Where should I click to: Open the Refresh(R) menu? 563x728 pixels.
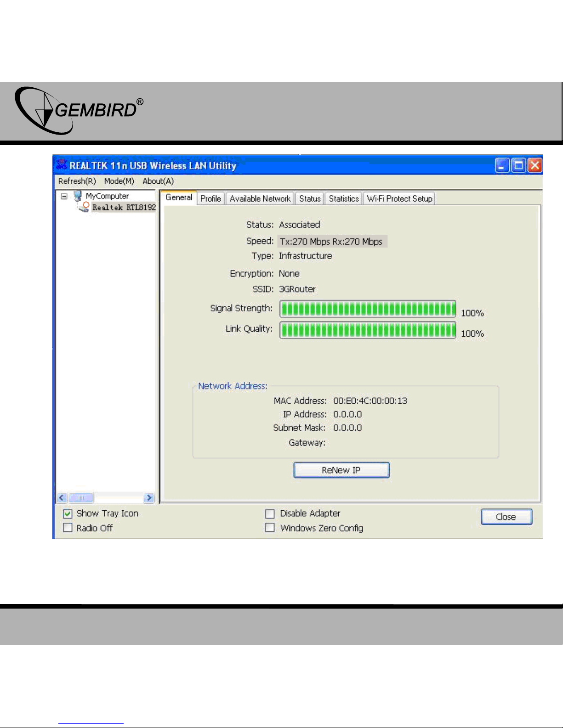(77, 181)
